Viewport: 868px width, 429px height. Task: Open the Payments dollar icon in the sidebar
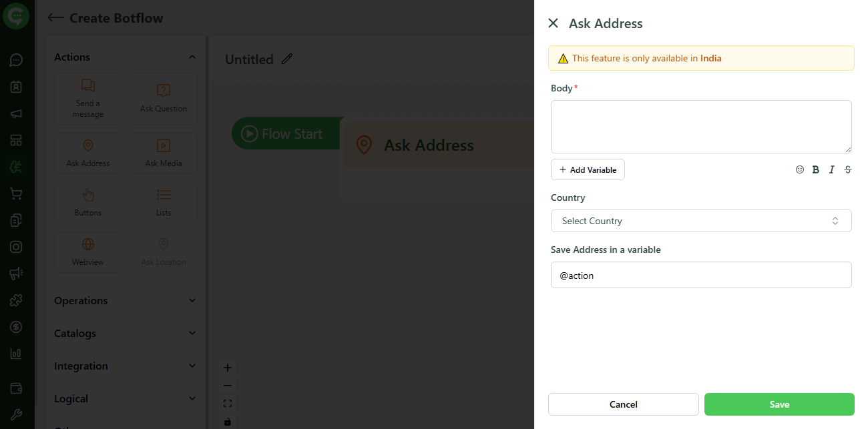click(x=16, y=327)
